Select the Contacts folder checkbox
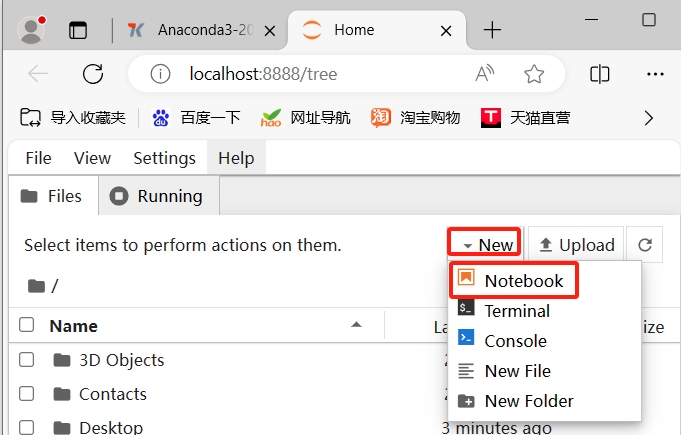This screenshot has height=435, width=681. 27,394
